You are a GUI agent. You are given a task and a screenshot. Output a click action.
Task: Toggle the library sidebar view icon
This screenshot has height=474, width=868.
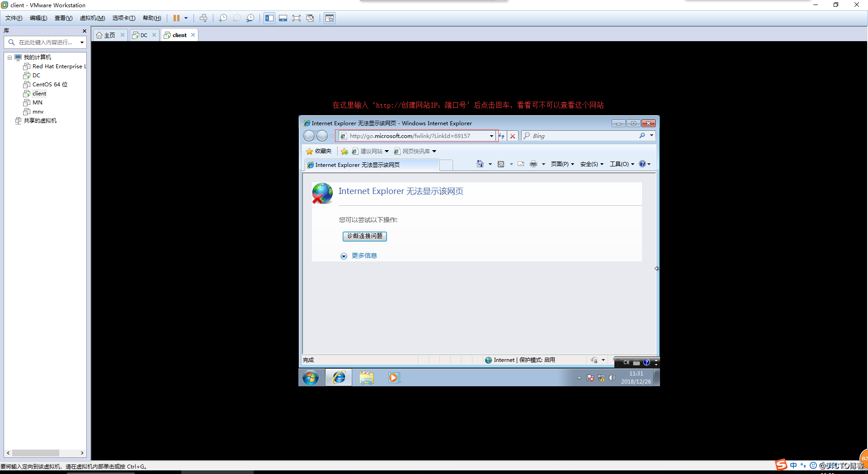point(269,18)
